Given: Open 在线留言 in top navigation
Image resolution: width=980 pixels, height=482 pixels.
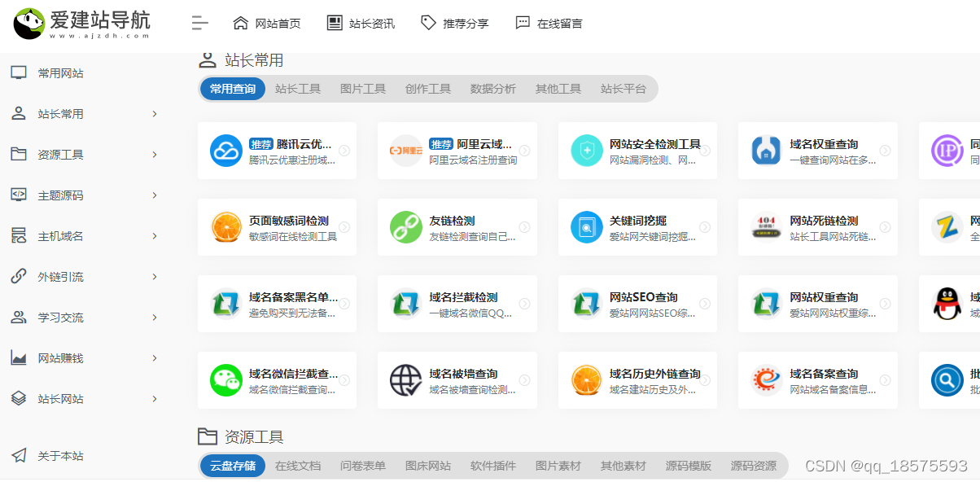Looking at the screenshot, I should (x=549, y=24).
